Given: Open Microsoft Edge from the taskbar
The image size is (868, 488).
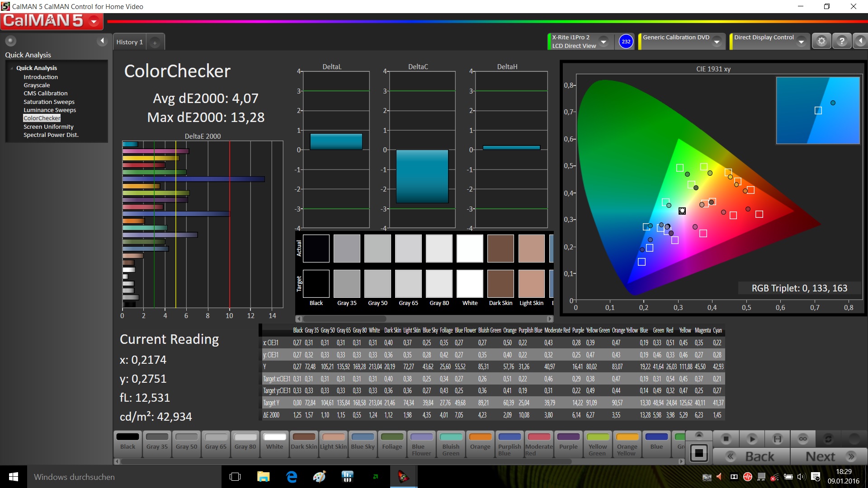Looking at the screenshot, I should (292, 477).
